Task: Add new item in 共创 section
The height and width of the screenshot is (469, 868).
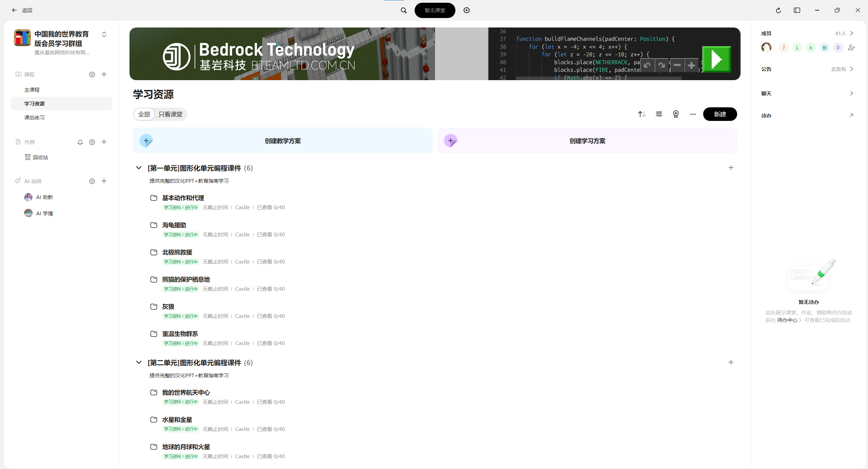Action: coord(104,142)
